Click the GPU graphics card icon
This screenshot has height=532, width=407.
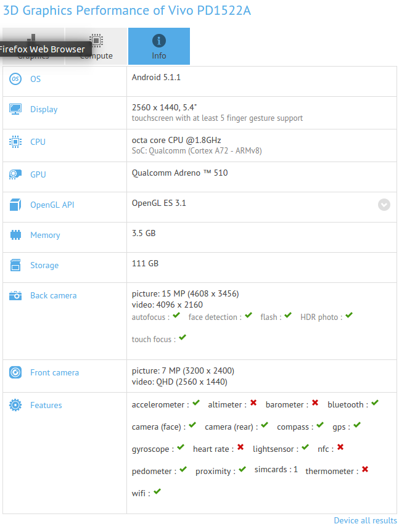point(15,174)
